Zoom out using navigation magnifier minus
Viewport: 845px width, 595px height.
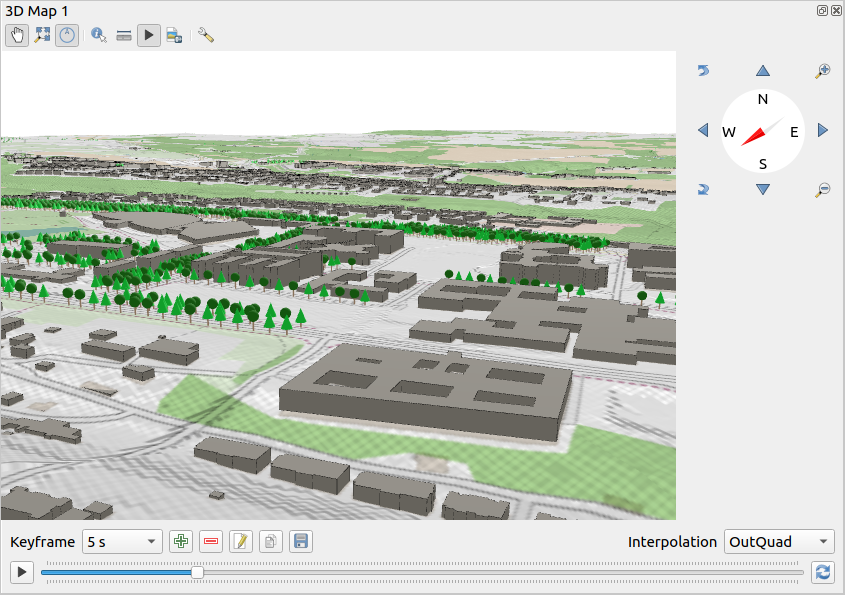click(x=822, y=189)
